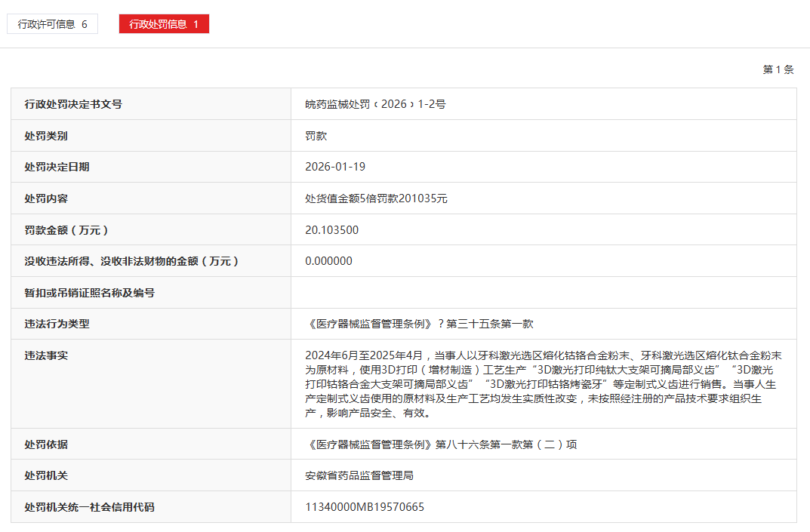Click the 处罚机关统一社会信用代码 label
Screen dimensions: 810x532
tap(89, 507)
